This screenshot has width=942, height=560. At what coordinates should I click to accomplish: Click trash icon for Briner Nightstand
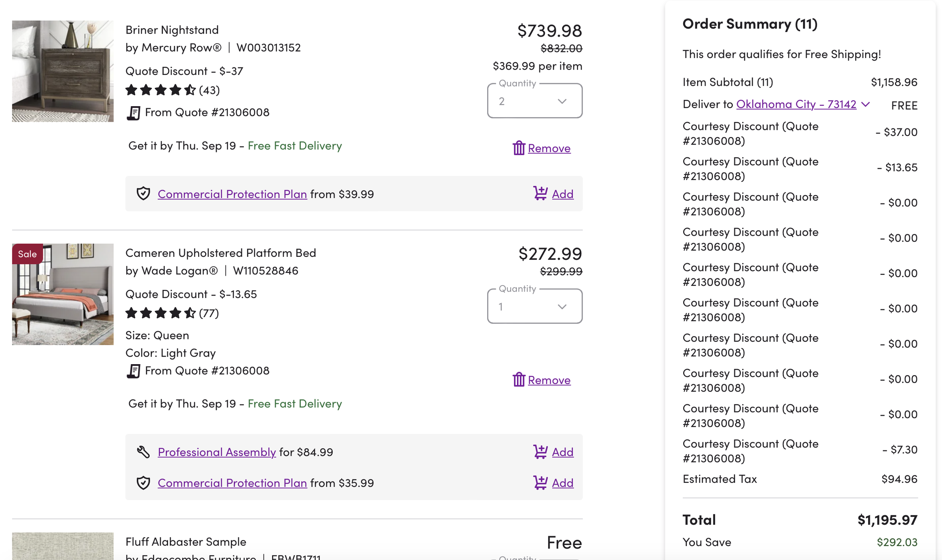pos(518,148)
